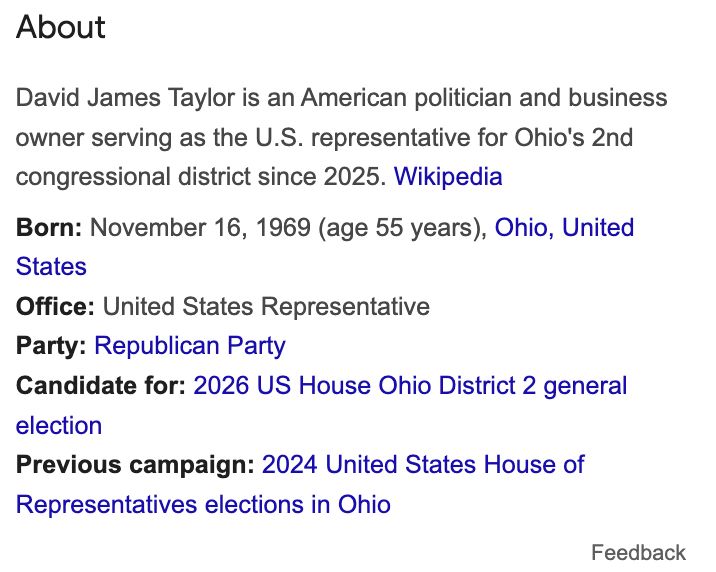This screenshot has height=572, width=716.
Task: Click the wrapped election link text
Action: (x=59, y=425)
